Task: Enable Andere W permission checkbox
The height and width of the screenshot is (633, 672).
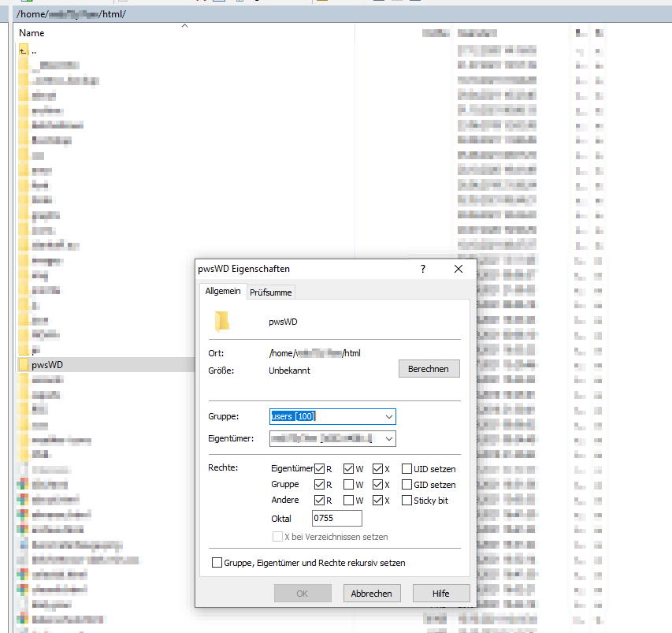Action: point(348,500)
